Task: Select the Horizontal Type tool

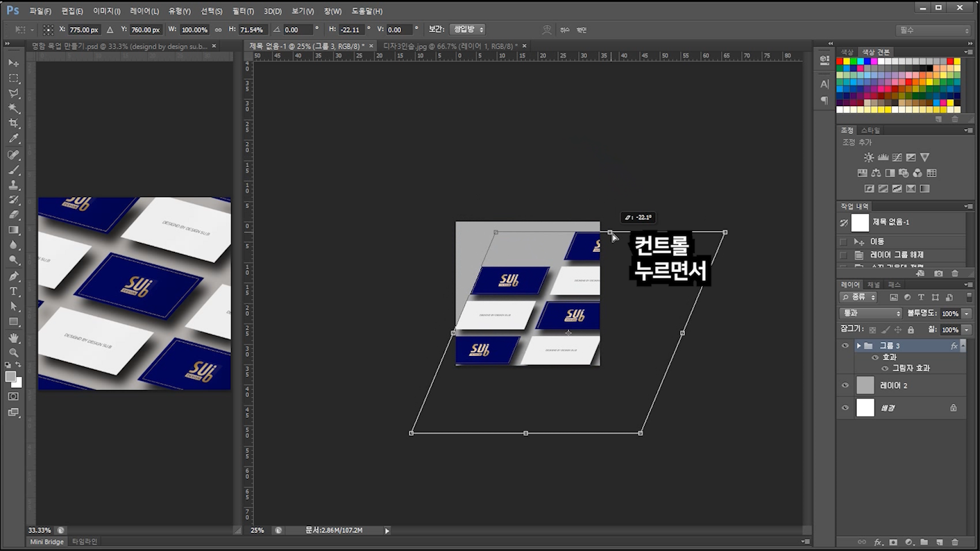Action: [14, 291]
